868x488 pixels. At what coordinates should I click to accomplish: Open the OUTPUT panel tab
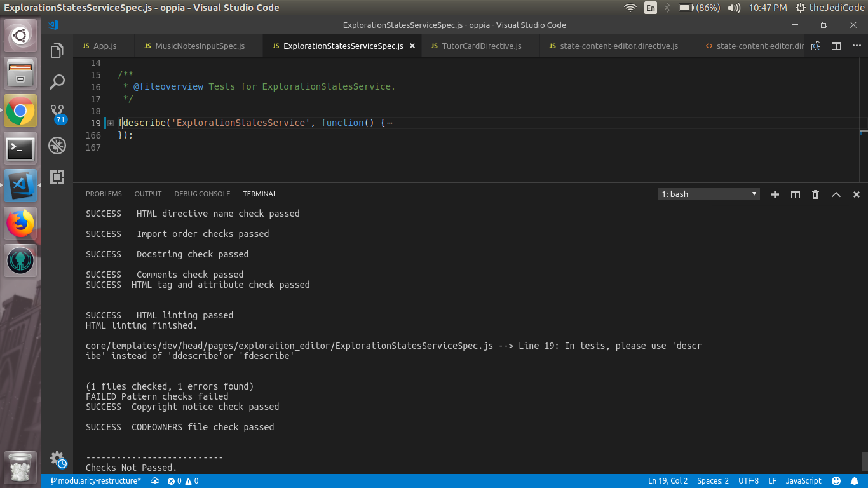[148, 194]
